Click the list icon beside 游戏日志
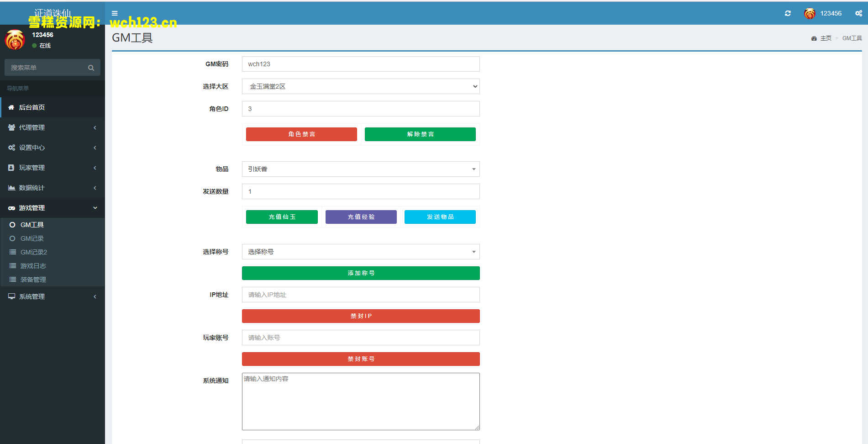 click(x=13, y=266)
